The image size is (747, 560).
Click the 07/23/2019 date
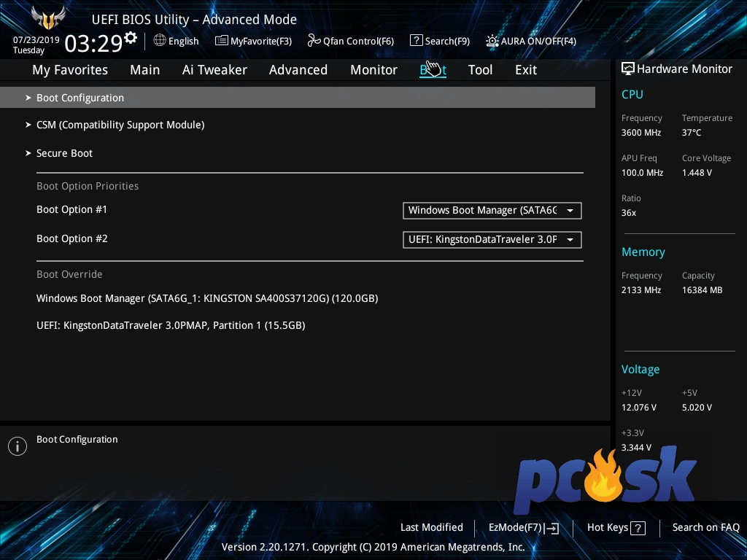[36, 40]
